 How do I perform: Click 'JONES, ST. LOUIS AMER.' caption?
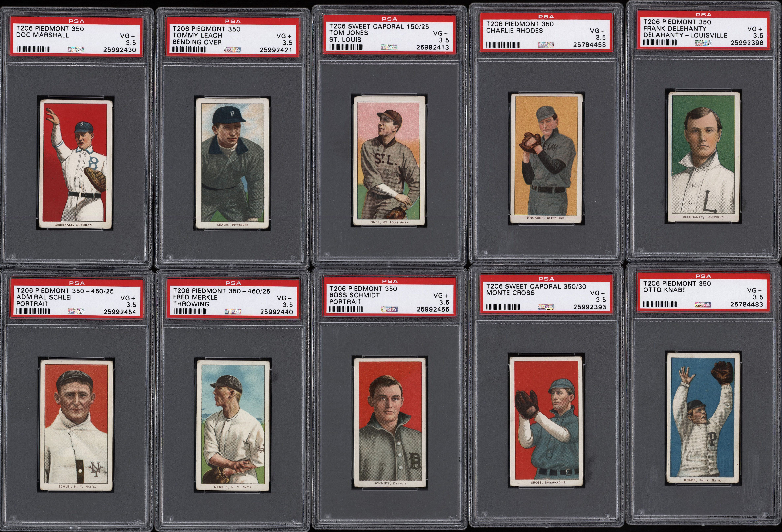click(389, 222)
